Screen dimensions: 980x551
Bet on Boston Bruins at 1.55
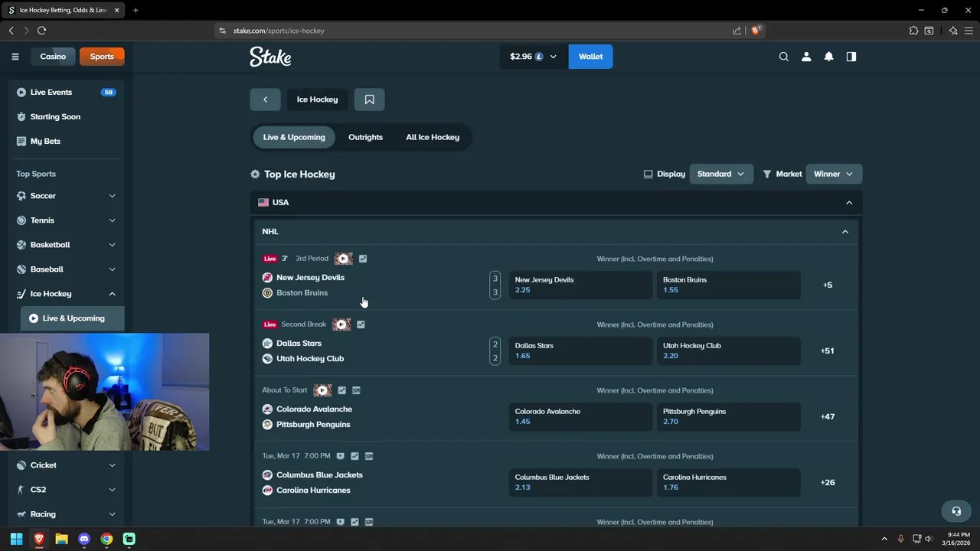pos(728,285)
